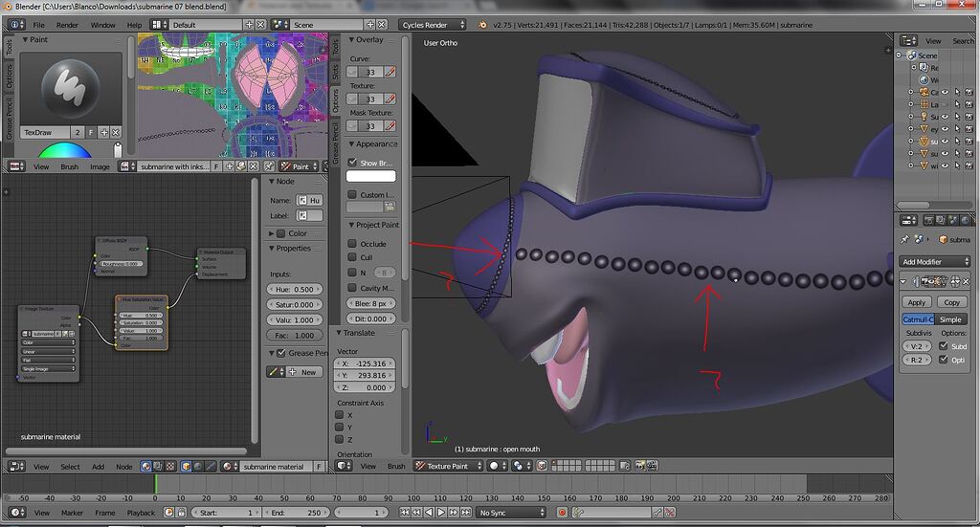
Task: Play the animation in reverse
Action: 429,513
